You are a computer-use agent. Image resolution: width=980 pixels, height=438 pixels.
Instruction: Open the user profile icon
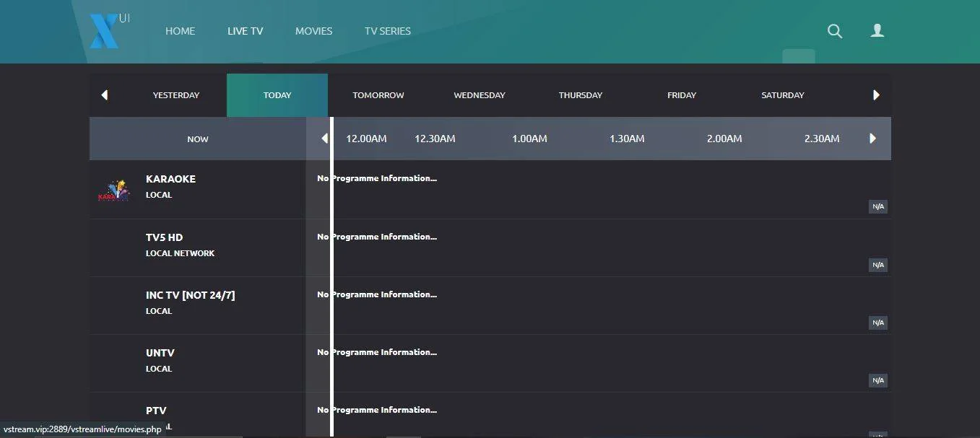877,30
